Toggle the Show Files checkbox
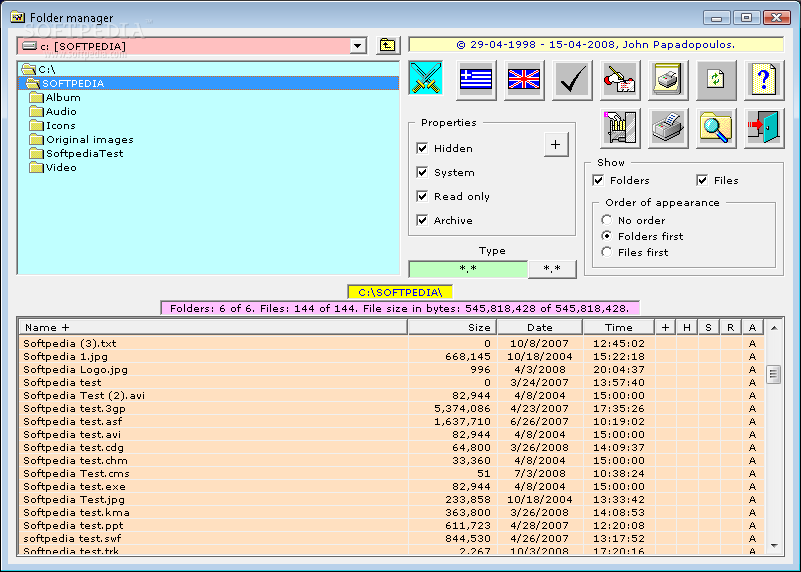Viewport: 801px width, 572px height. pyautogui.click(x=702, y=180)
